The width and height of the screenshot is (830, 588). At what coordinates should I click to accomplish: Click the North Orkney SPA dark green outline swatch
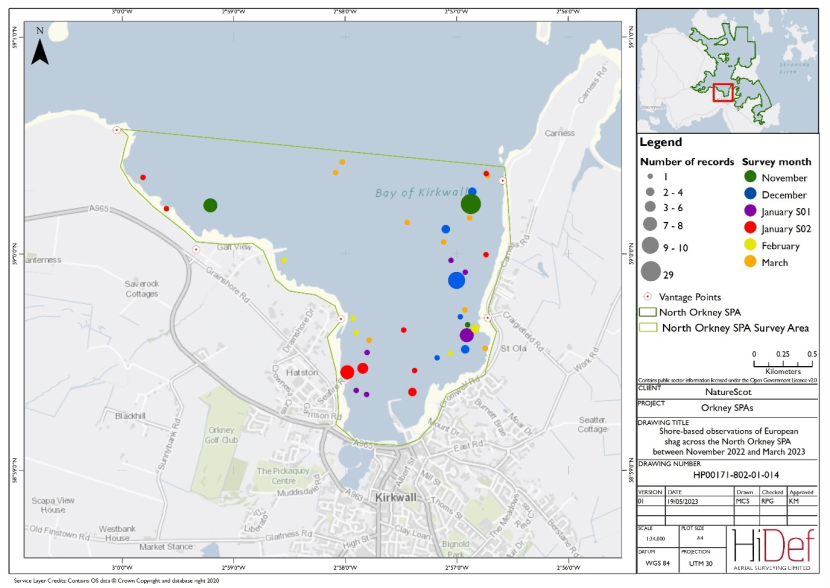[x=648, y=312]
